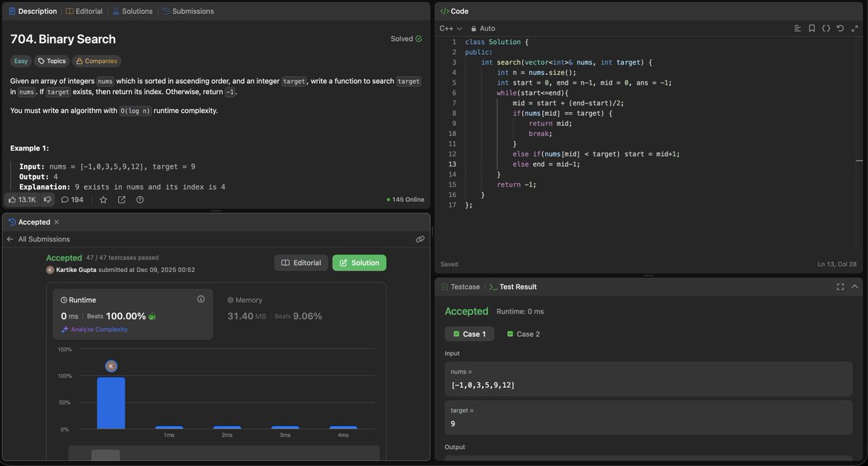868x466 pixels.
Task: Open the Submissions tab
Action: click(x=187, y=9)
